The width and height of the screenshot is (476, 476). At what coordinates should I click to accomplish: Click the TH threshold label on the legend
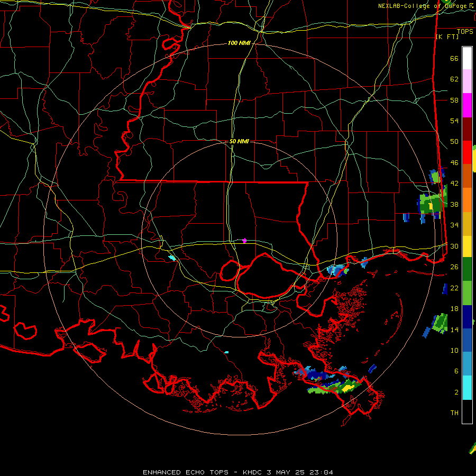tap(454, 413)
